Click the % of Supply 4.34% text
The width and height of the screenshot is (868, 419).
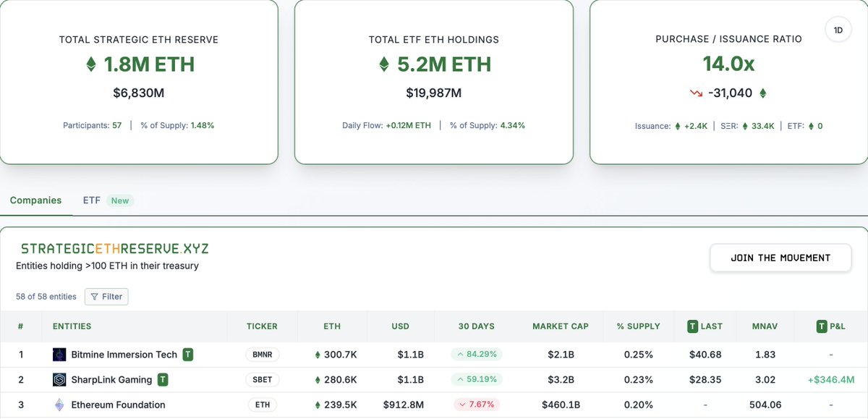[x=488, y=125]
